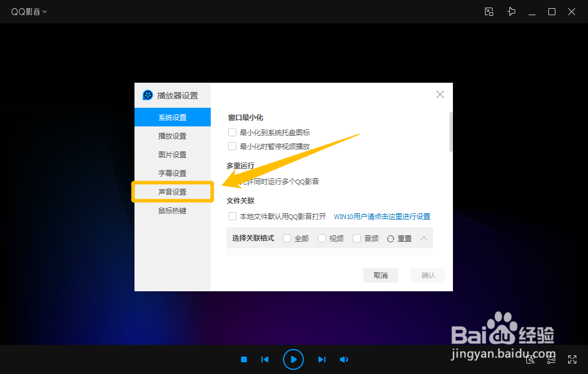Open the QQ影音 main menu dropdown
Screen dimensions: 588x374
[x=29, y=12]
